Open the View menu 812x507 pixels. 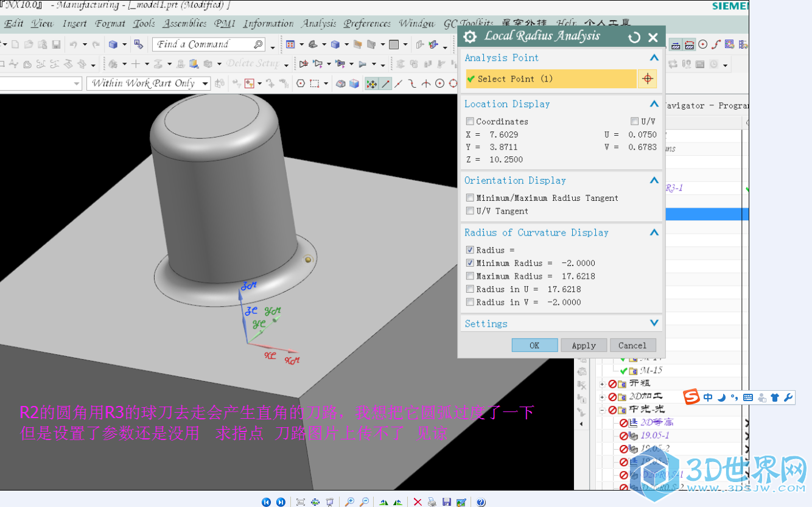coord(42,24)
